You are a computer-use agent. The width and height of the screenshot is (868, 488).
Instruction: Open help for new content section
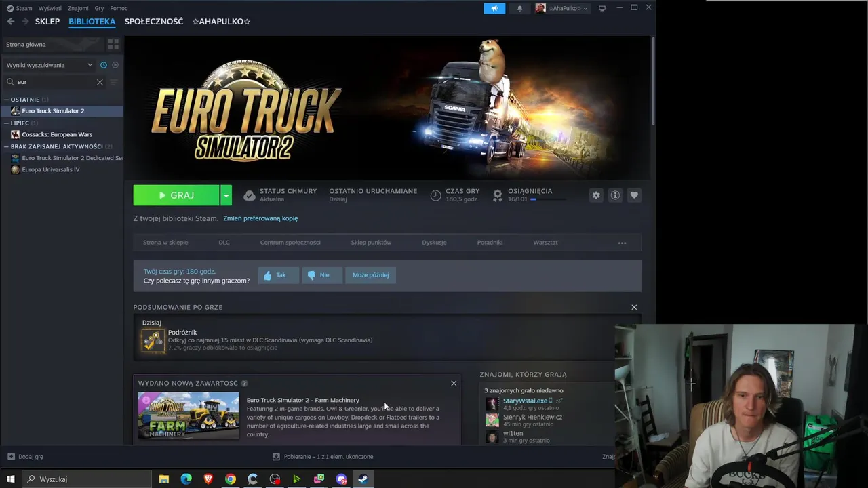(x=244, y=383)
